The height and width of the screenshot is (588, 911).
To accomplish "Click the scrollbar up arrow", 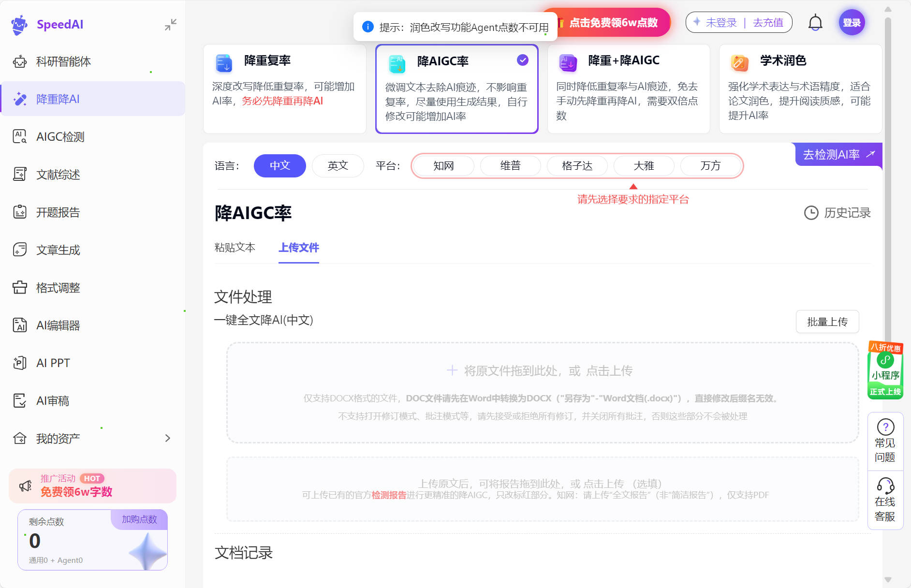I will (888, 9).
